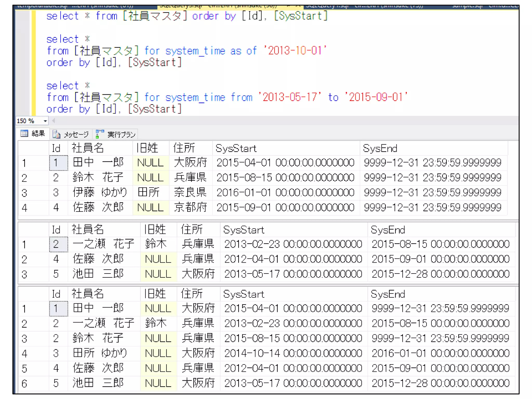Click the execution plan diagram icon

point(100,134)
